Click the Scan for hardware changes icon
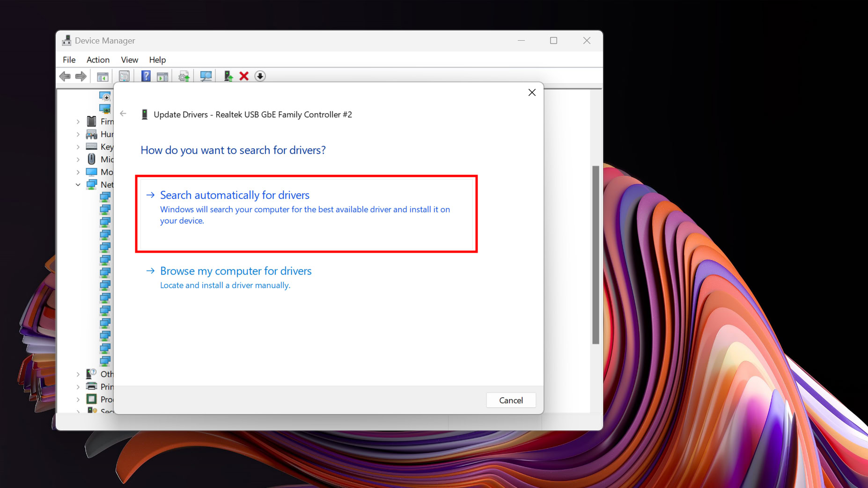This screenshot has height=488, width=868. (206, 76)
